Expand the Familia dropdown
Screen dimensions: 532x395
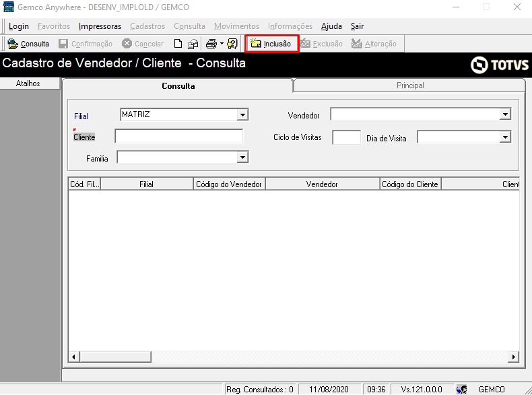coord(242,157)
